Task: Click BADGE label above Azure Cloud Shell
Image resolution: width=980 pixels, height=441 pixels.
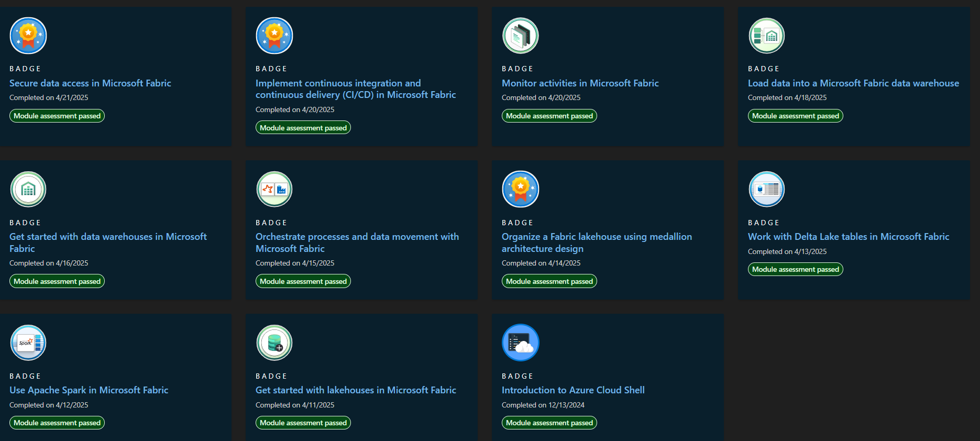Action: (x=517, y=376)
